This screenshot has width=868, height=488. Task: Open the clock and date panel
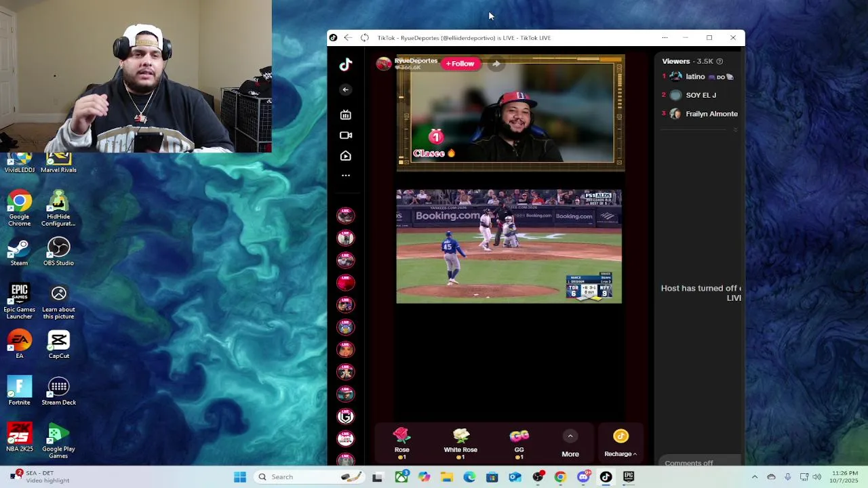(844, 477)
